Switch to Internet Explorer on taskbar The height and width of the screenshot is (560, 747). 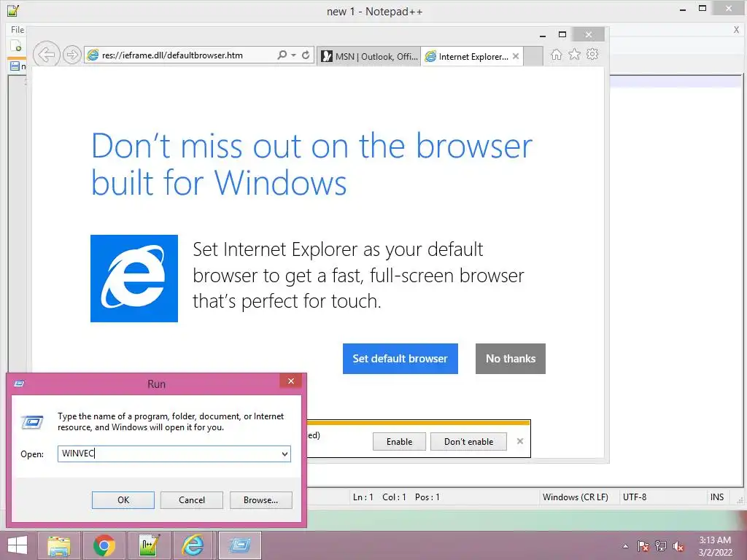pos(193,545)
